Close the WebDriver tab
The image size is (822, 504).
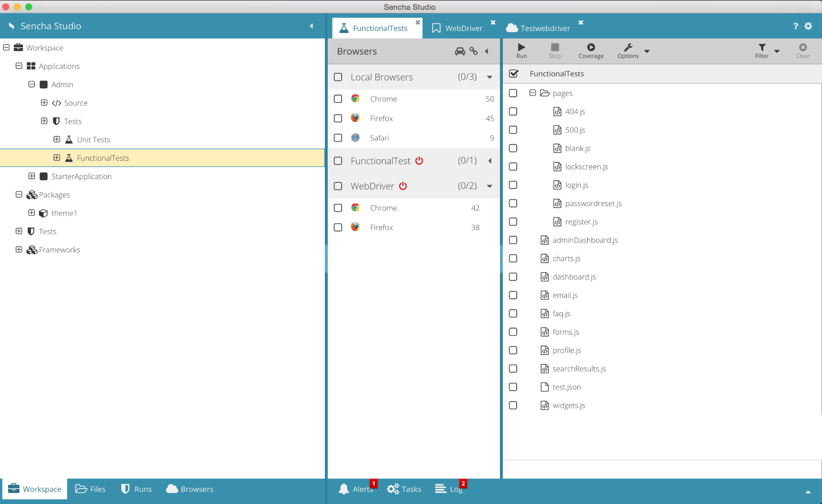click(493, 22)
